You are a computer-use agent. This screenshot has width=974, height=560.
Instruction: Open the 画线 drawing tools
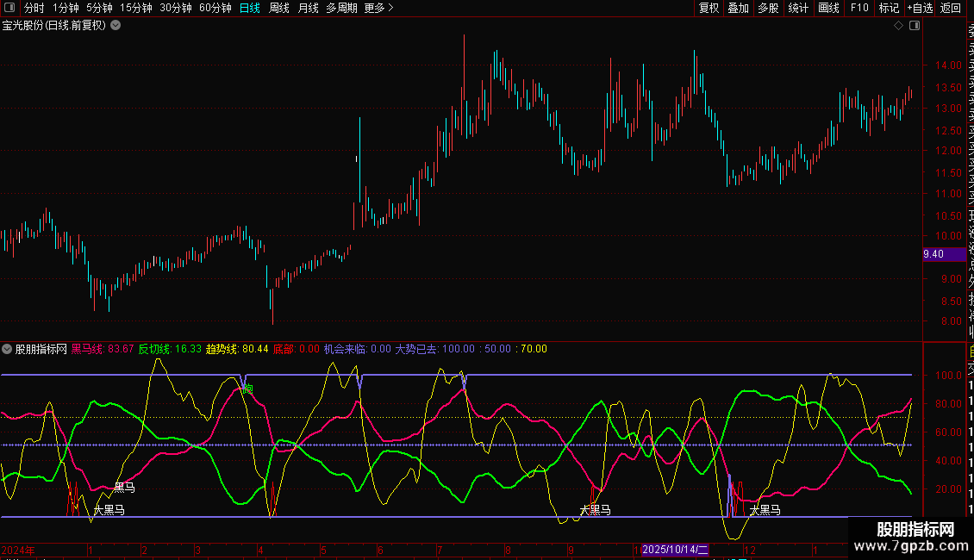[x=828, y=8]
